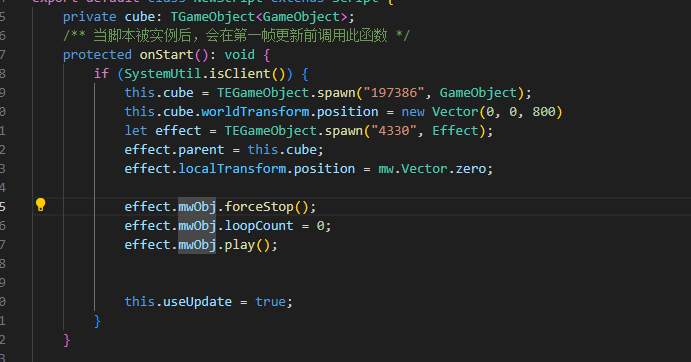Click the highlighted mwObj on forceStop line
The height and width of the screenshot is (362, 691).
pos(197,207)
